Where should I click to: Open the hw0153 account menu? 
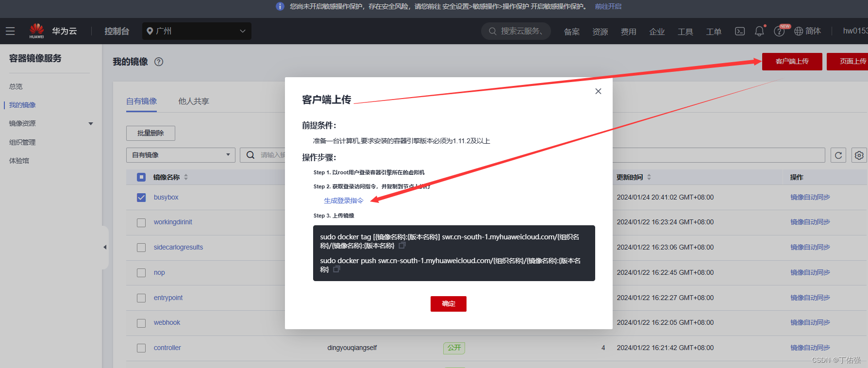(x=855, y=31)
